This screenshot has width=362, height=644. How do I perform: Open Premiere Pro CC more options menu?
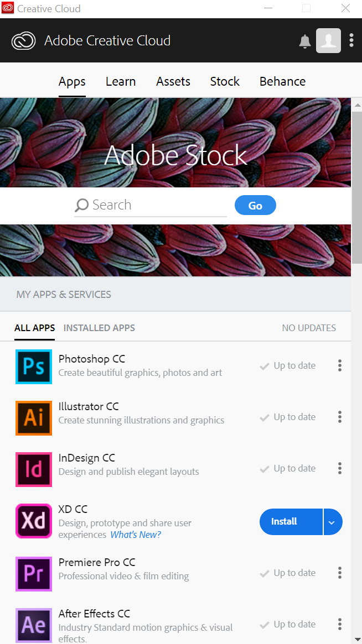pyautogui.click(x=339, y=573)
